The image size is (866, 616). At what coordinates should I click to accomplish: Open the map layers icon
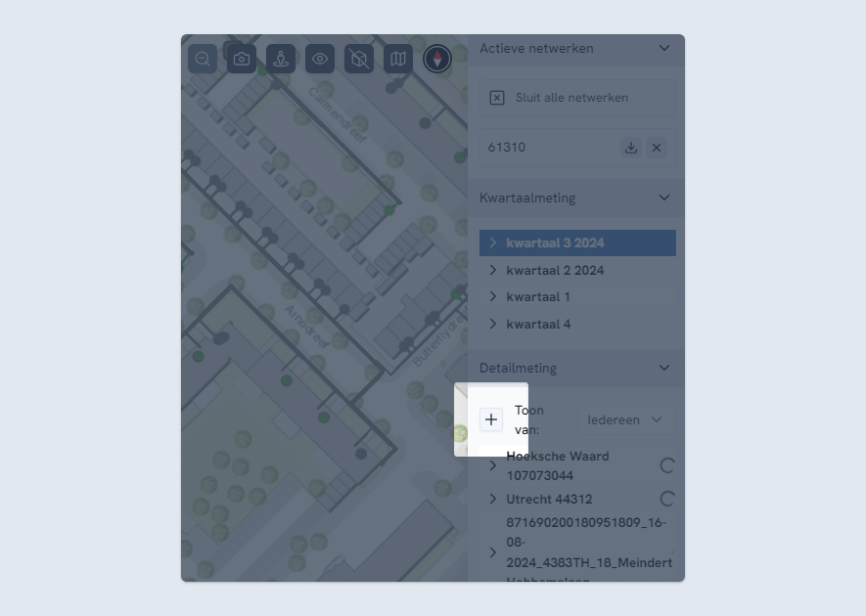click(397, 59)
